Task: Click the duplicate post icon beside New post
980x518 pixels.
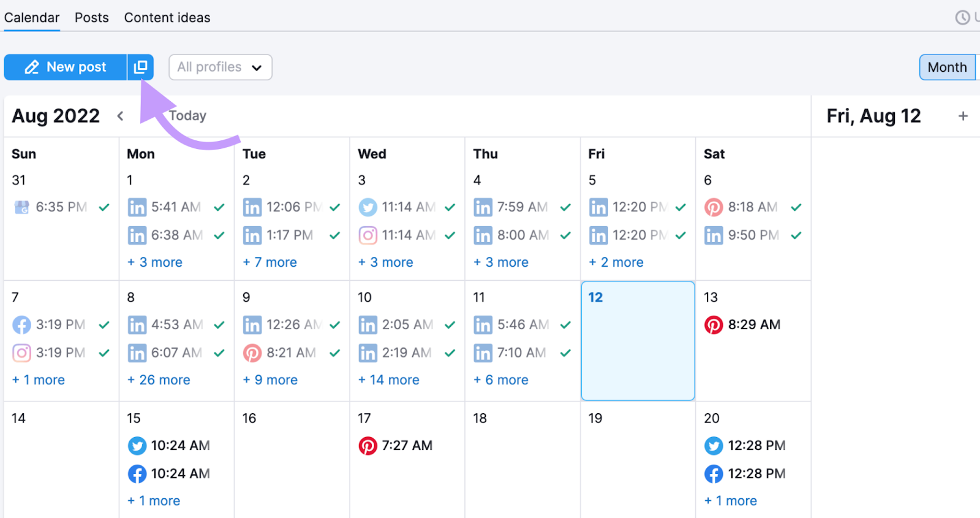Action: (140, 67)
